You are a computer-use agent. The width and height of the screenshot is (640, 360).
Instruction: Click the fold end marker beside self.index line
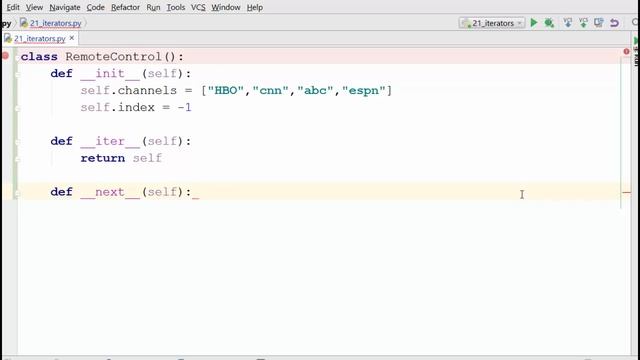[17, 108]
